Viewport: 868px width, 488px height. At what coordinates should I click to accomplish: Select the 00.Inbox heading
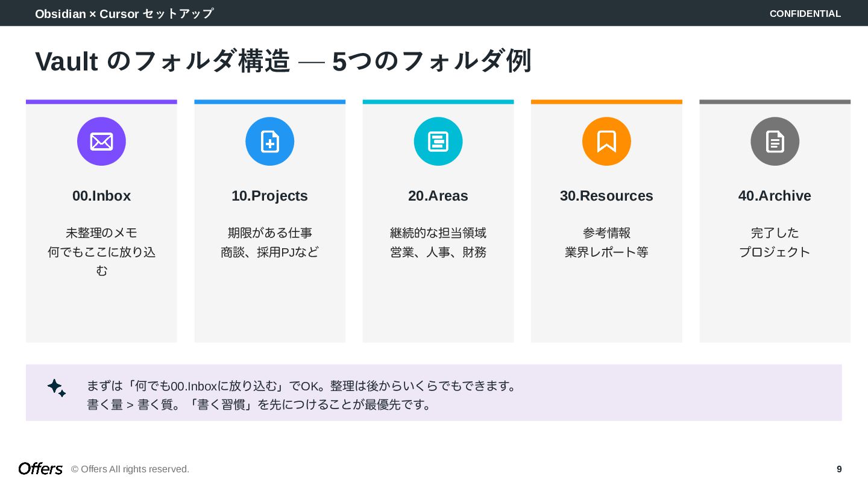click(101, 196)
